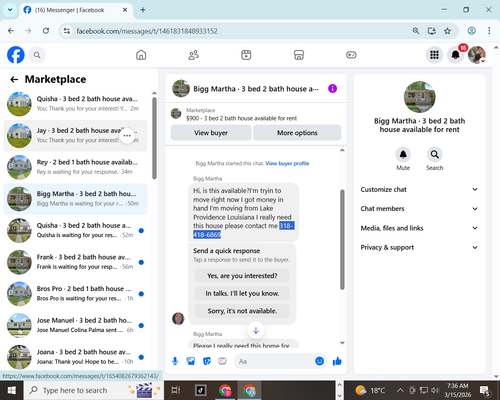The height and width of the screenshot is (400, 500).
Task: Show hidden system tray icons
Action: 400,390
